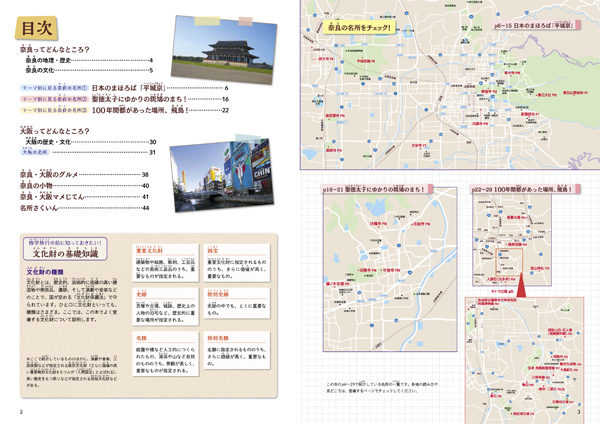
Task: Click 唐招提寺 on the Nara map
Action: tap(335, 116)
